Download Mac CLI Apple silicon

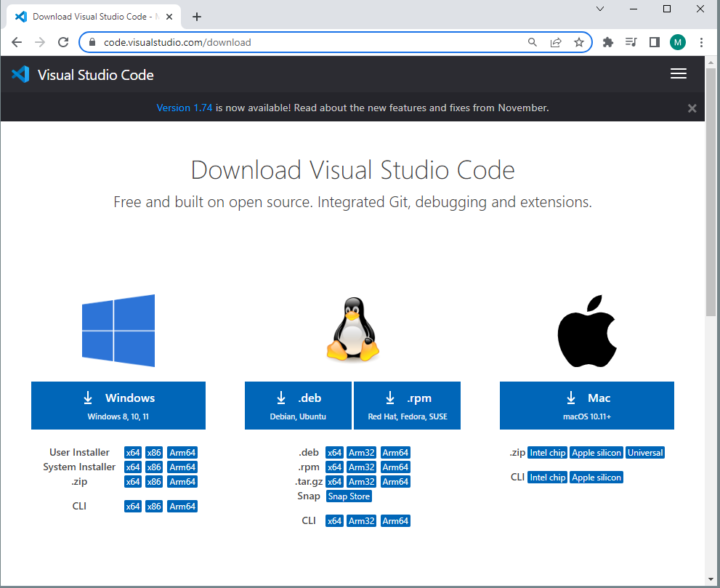pyautogui.click(x=596, y=478)
